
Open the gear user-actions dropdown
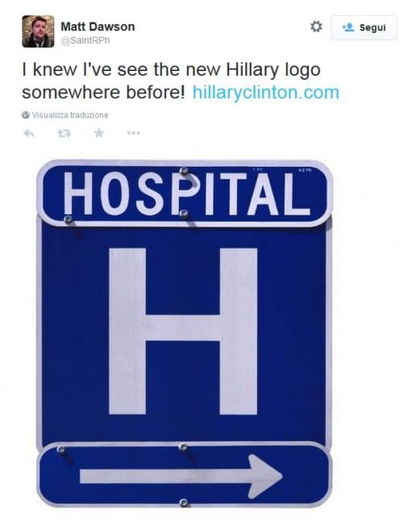point(316,27)
